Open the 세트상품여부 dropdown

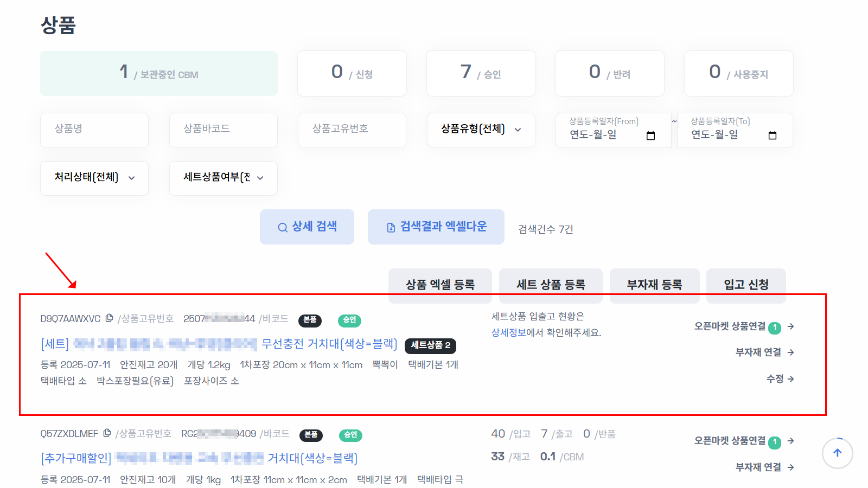223,178
